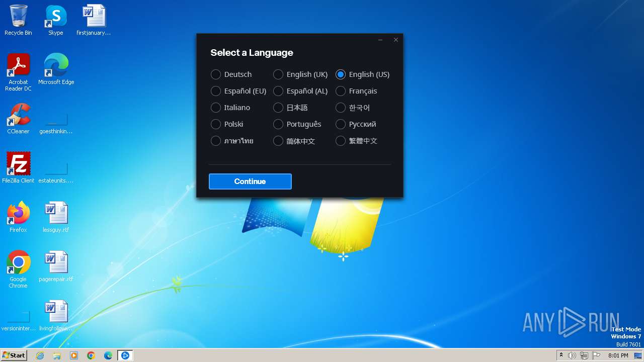644x362 pixels.
Task: Open network status tray icon
Action: point(584,355)
